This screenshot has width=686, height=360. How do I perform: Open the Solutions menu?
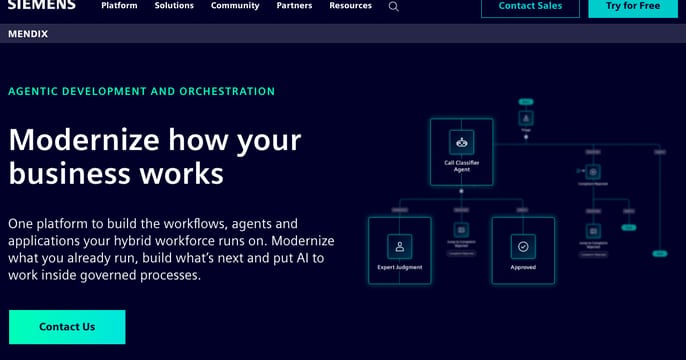[x=174, y=6]
